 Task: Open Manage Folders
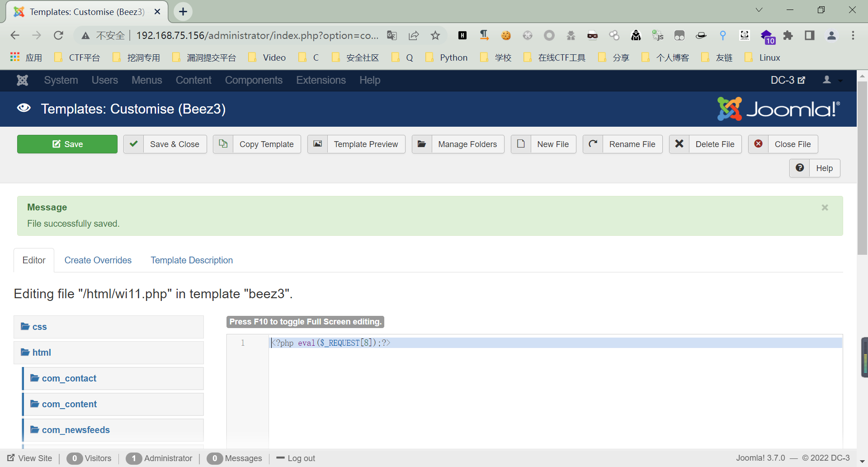(x=458, y=144)
